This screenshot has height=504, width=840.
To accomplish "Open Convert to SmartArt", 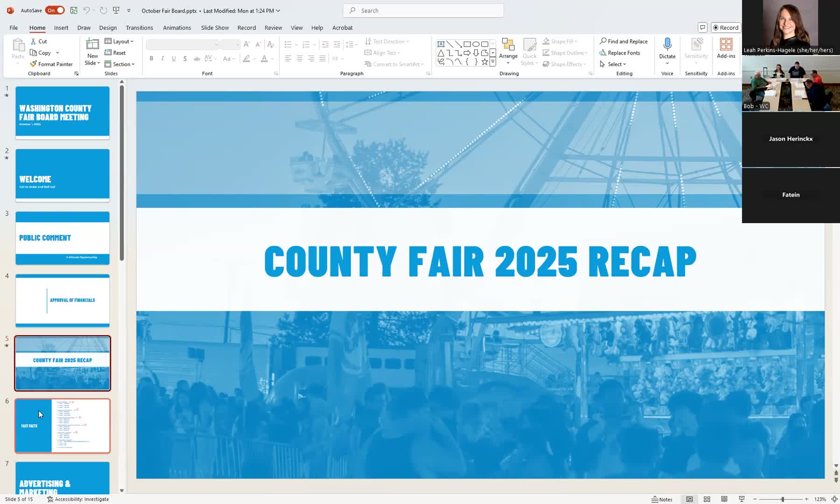I will [394, 64].
